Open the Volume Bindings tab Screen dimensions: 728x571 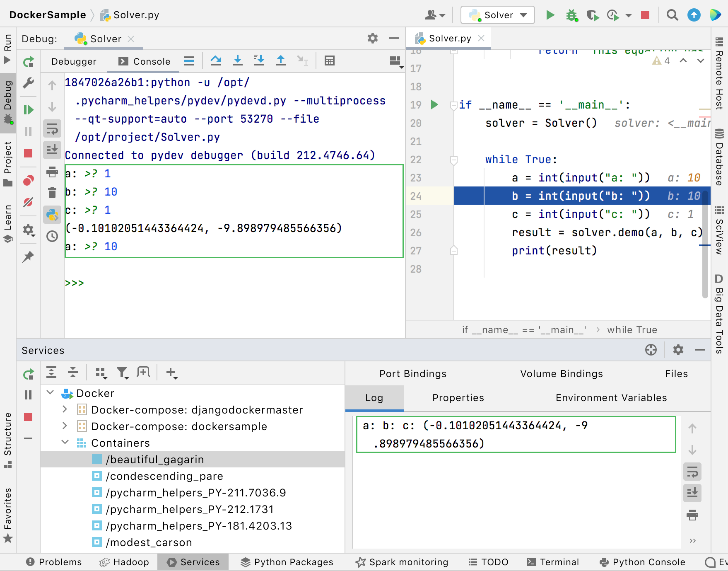click(561, 373)
